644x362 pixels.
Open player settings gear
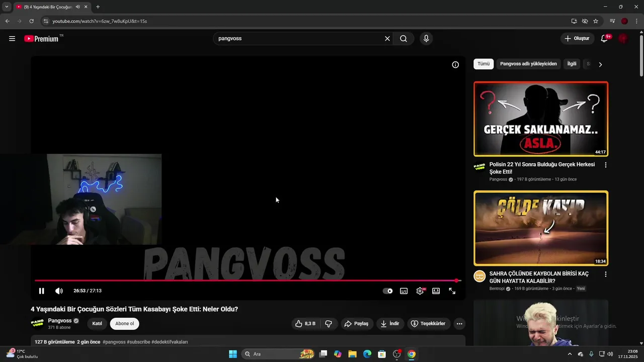(420, 291)
